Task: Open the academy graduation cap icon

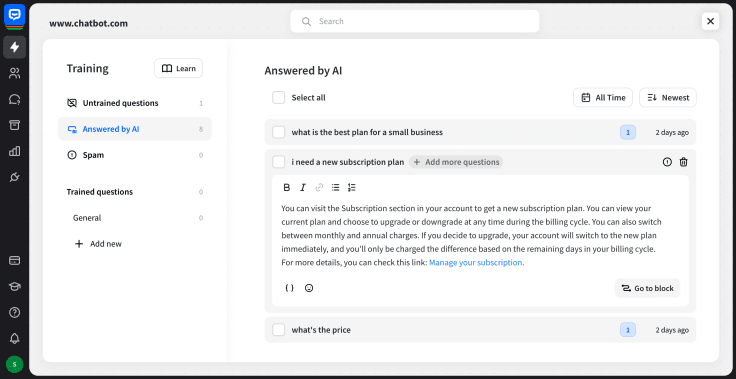Action: pos(15,286)
